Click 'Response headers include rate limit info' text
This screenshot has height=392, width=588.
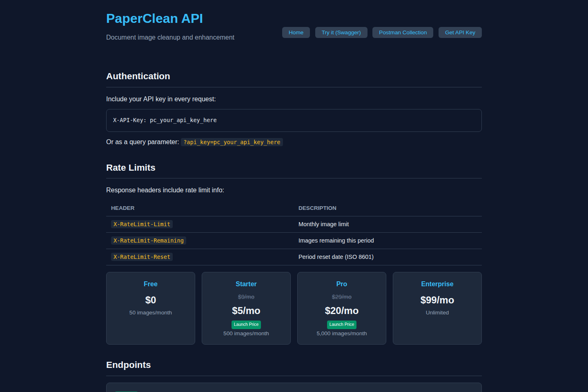tap(165, 190)
